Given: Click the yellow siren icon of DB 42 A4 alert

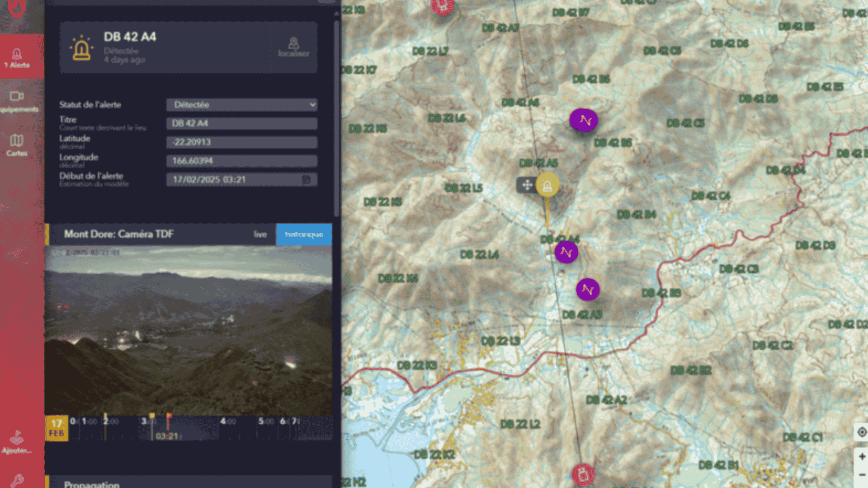Looking at the screenshot, I should point(81,48).
